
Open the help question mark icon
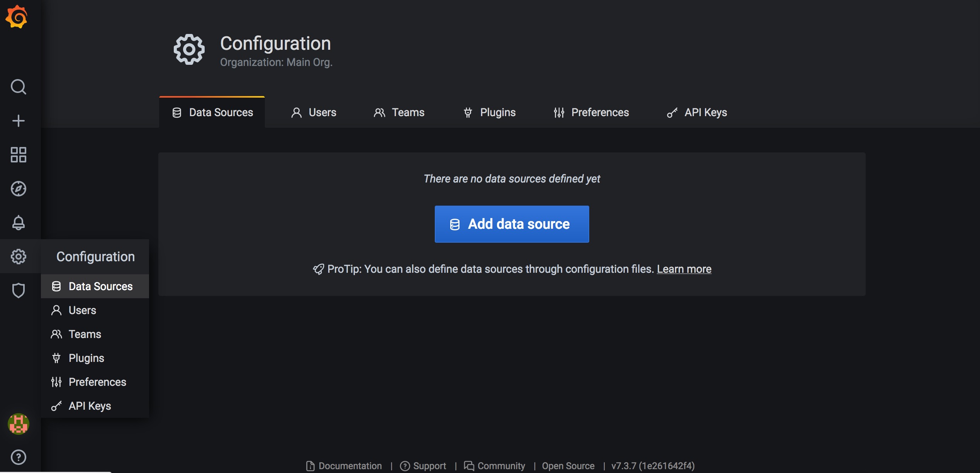[x=18, y=457]
